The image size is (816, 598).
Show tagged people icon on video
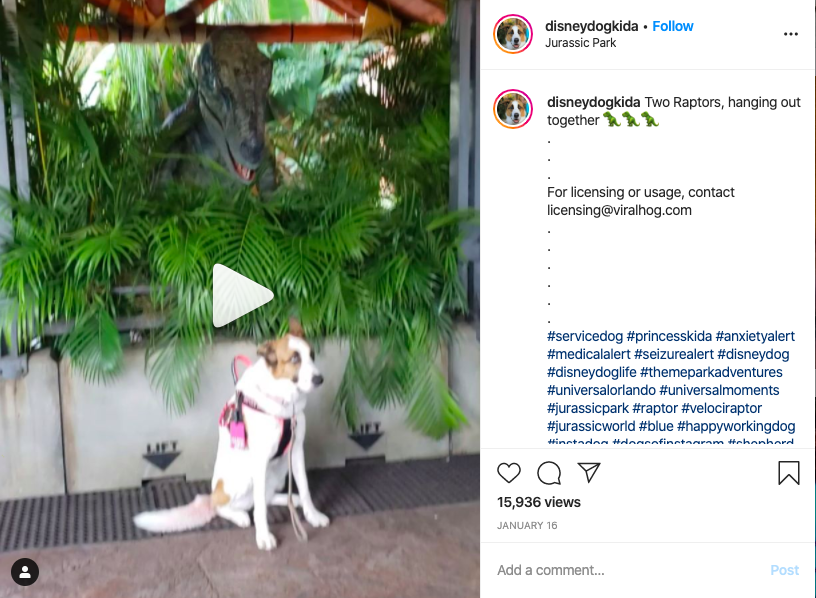(x=24, y=572)
